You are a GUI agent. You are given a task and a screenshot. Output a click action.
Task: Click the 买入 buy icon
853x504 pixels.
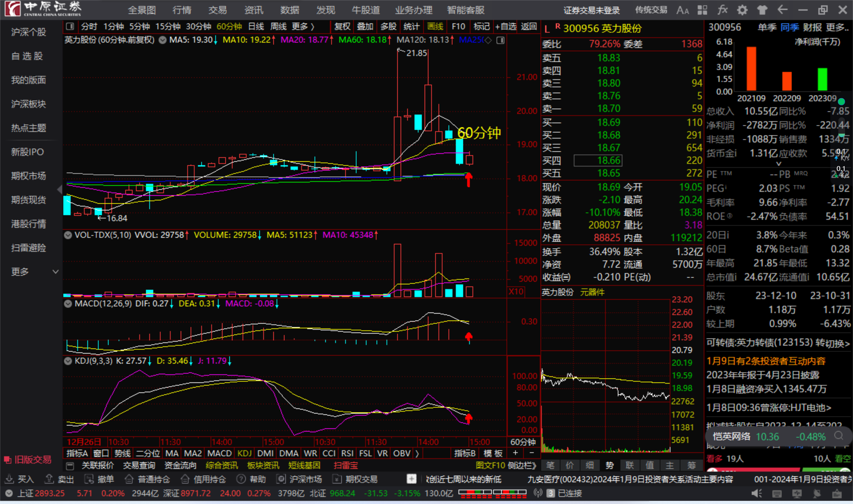(9, 479)
